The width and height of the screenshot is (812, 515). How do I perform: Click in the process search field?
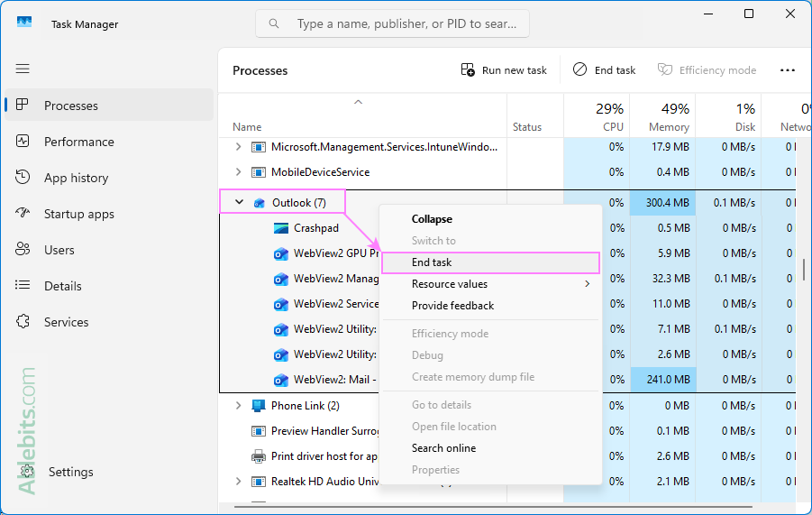coord(393,23)
